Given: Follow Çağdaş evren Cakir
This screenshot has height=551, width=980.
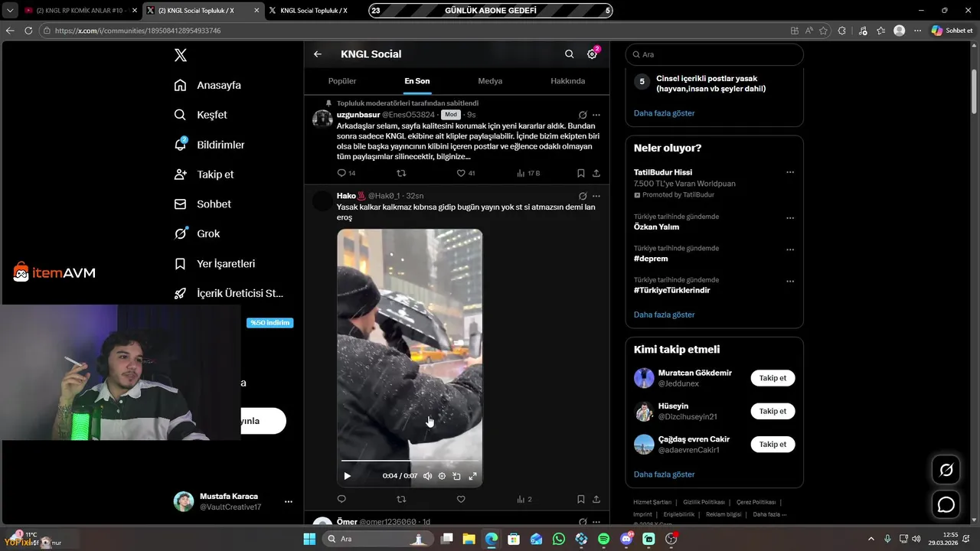Looking at the screenshot, I should point(773,444).
